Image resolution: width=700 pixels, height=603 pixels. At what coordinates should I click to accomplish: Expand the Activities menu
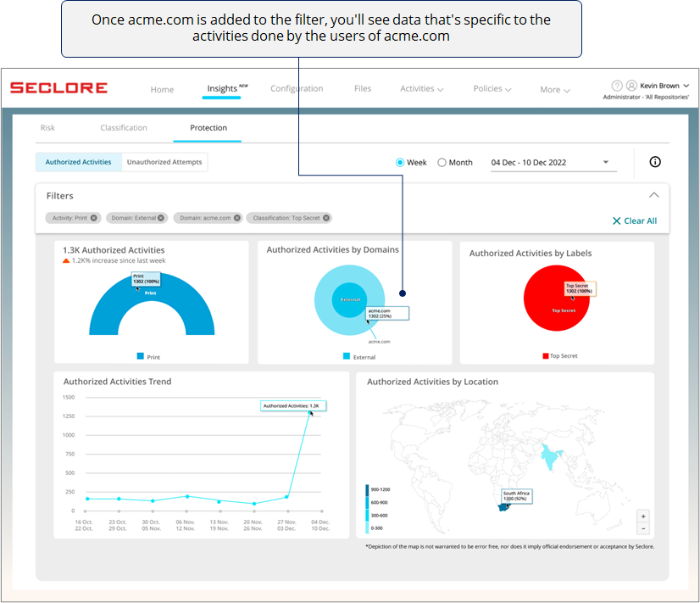[421, 89]
